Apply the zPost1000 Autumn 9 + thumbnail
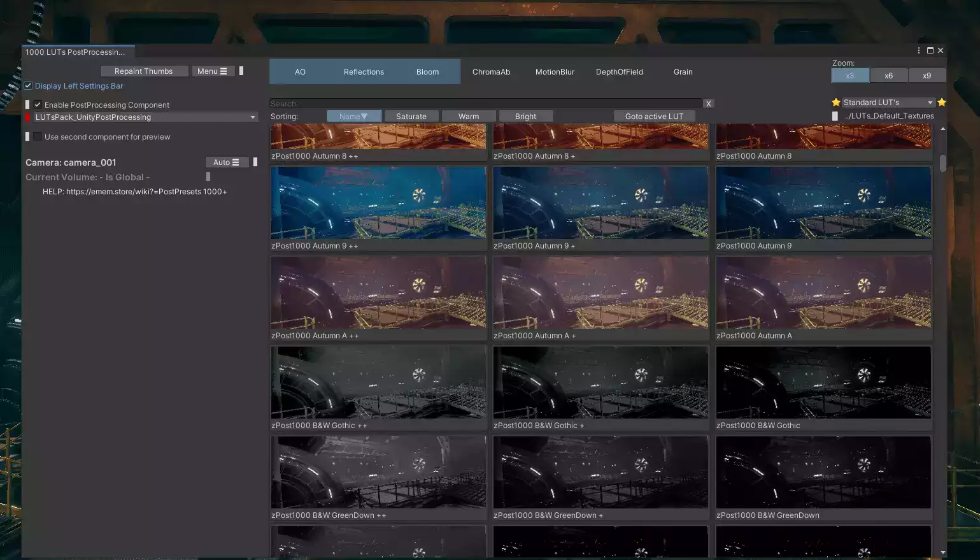This screenshot has height=560, width=980. pyautogui.click(x=600, y=203)
